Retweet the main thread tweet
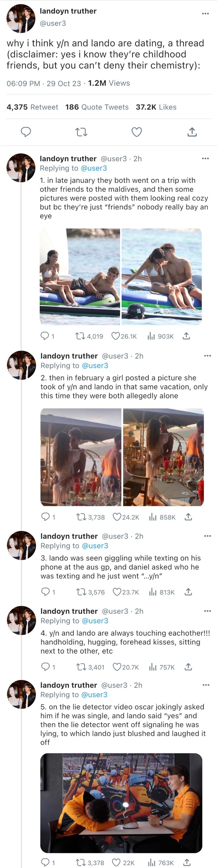 click(x=81, y=132)
